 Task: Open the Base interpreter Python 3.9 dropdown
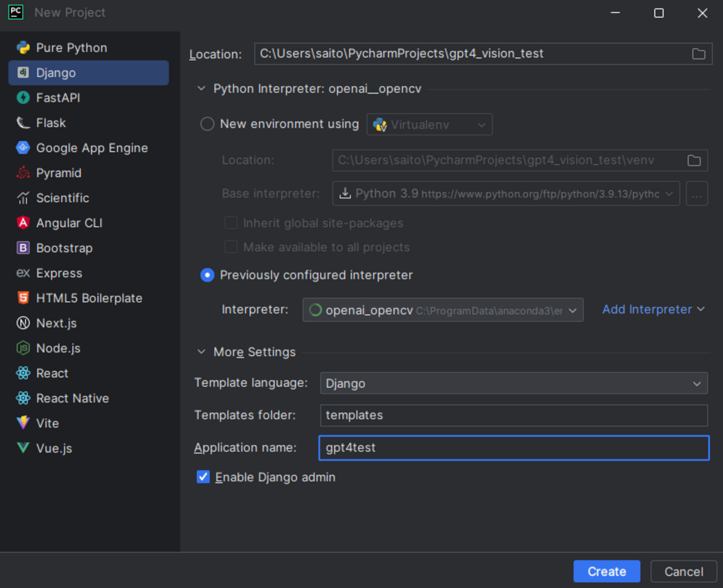point(506,193)
